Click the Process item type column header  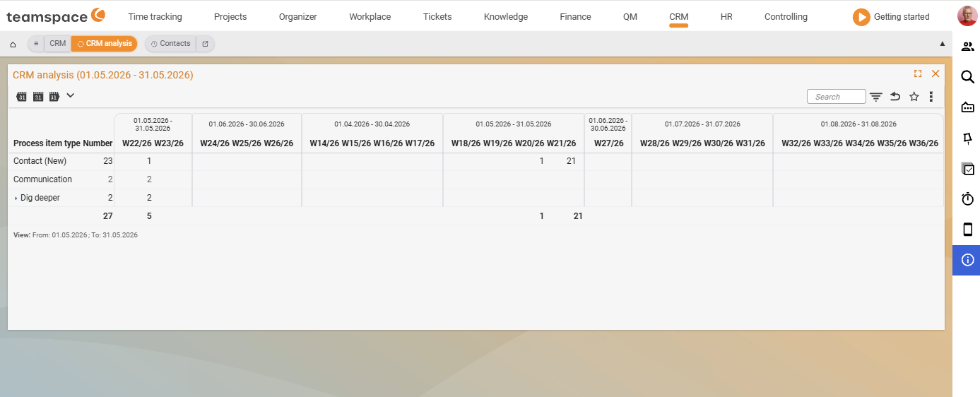47,143
